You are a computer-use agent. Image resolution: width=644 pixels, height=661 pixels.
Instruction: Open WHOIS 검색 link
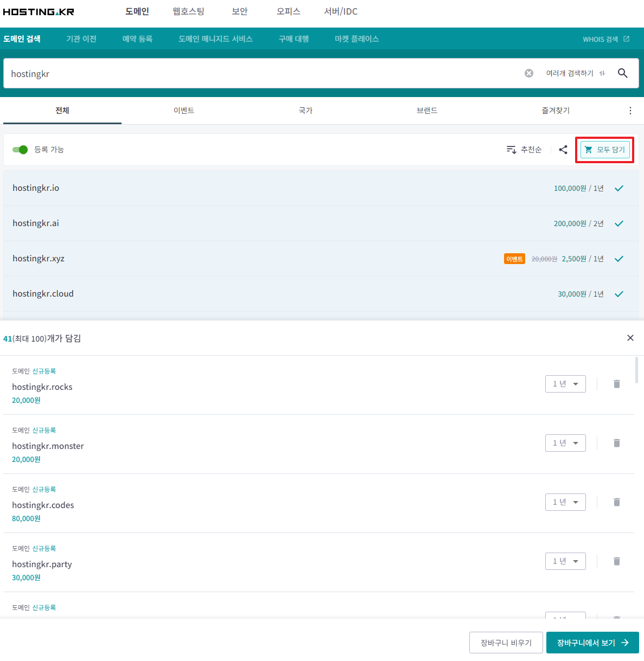point(605,39)
